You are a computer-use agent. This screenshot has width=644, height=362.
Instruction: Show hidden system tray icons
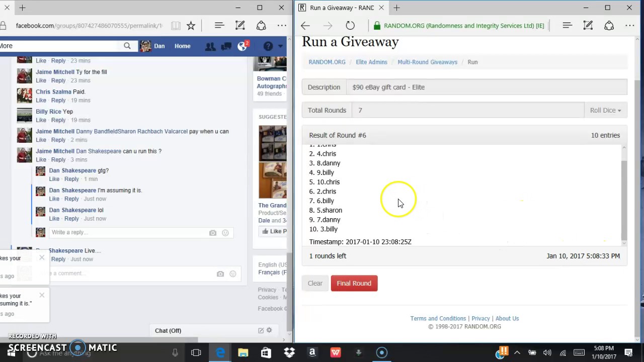click(517, 352)
